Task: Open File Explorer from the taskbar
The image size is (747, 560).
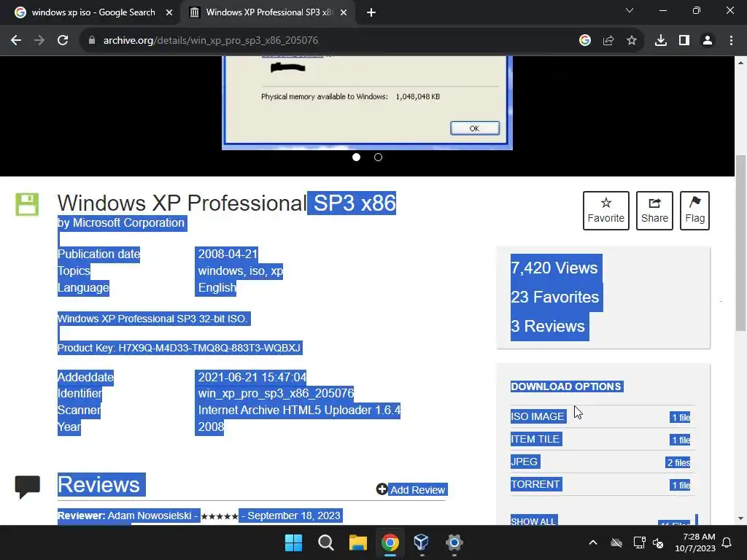Action: point(357,542)
